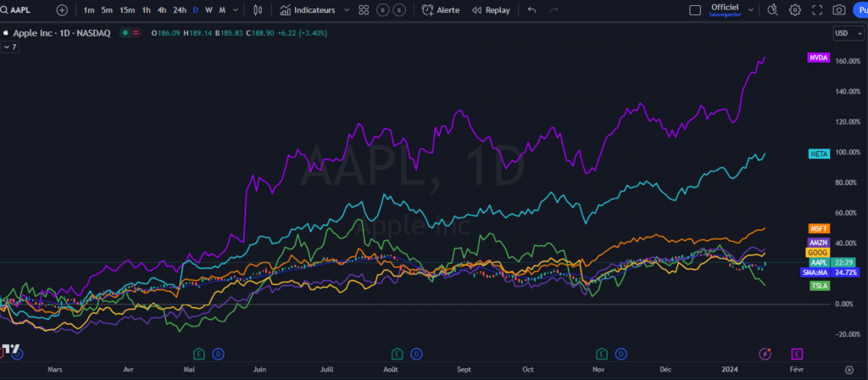This screenshot has height=380, width=868.
Task: Click the Sauvegarder link
Action: coord(725,15)
